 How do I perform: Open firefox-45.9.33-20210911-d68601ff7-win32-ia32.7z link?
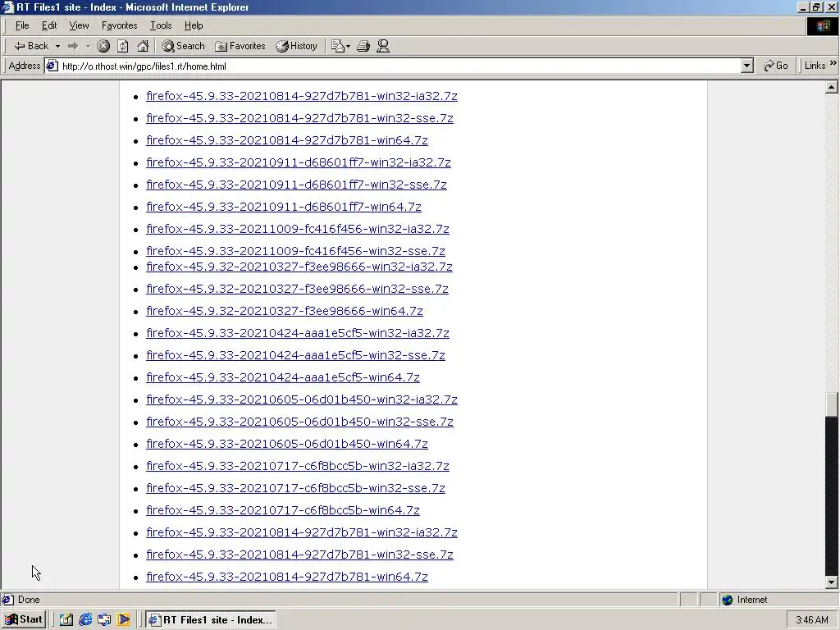[299, 162]
